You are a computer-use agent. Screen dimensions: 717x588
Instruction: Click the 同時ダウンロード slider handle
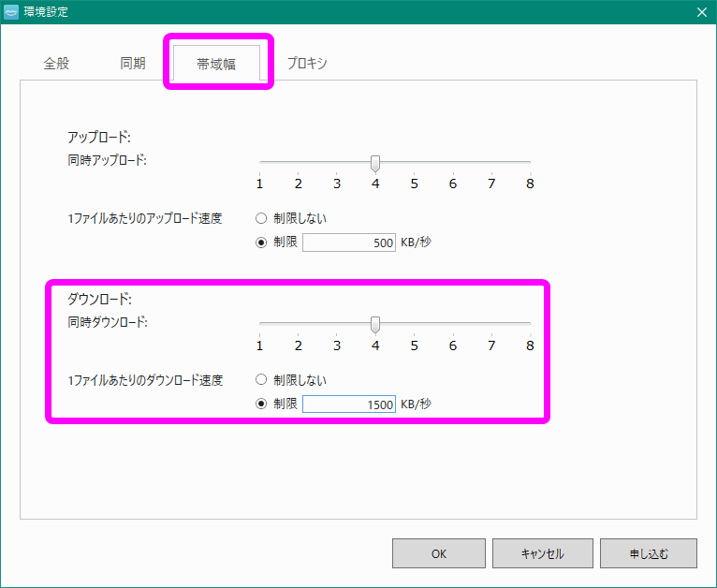375,325
